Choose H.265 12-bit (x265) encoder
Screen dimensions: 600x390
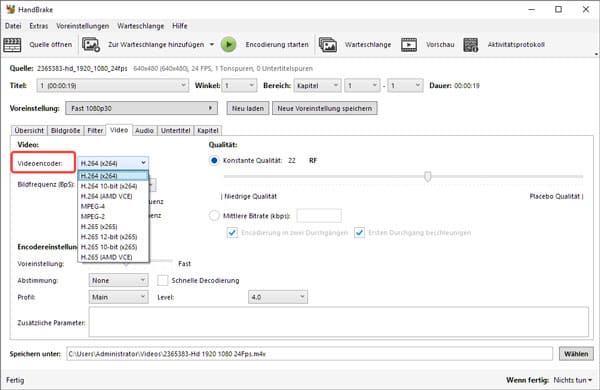113,237
